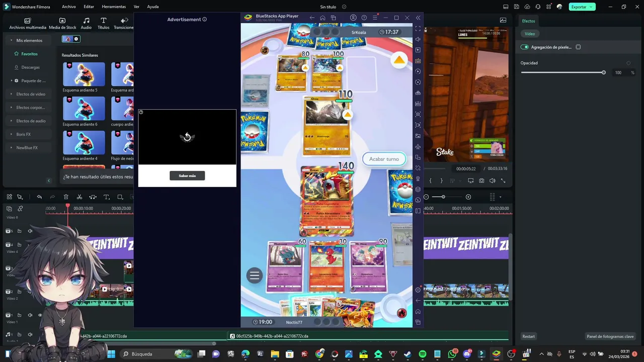Expand the NewBlue FX category

tap(11, 148)
